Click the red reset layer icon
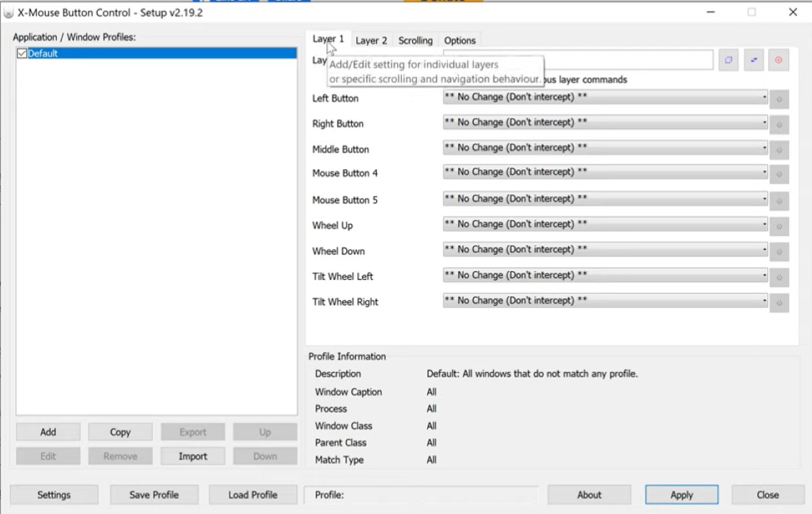This screenshot has height=514, width=812. (778, 60)
